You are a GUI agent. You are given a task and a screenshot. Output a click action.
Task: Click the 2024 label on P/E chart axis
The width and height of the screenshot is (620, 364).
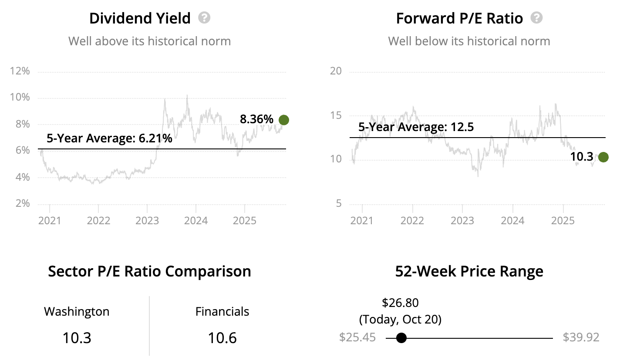click(x=512, y=220)
